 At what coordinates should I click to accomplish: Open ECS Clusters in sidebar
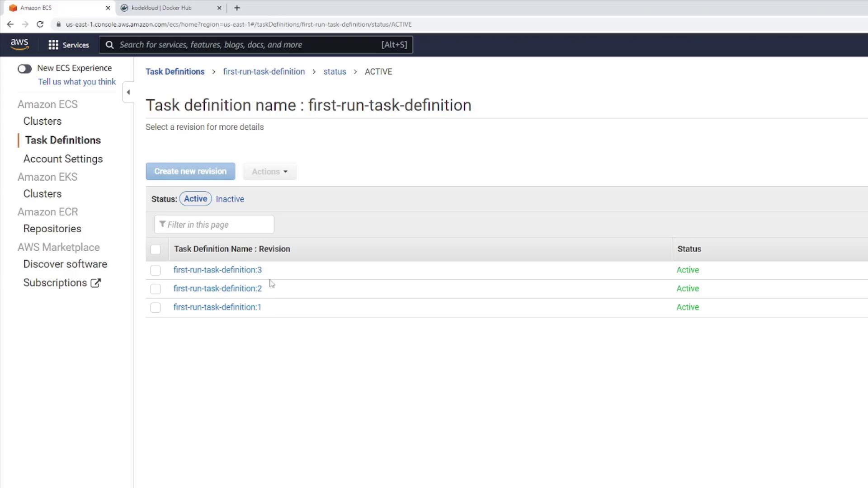click(x=42, y=121)
